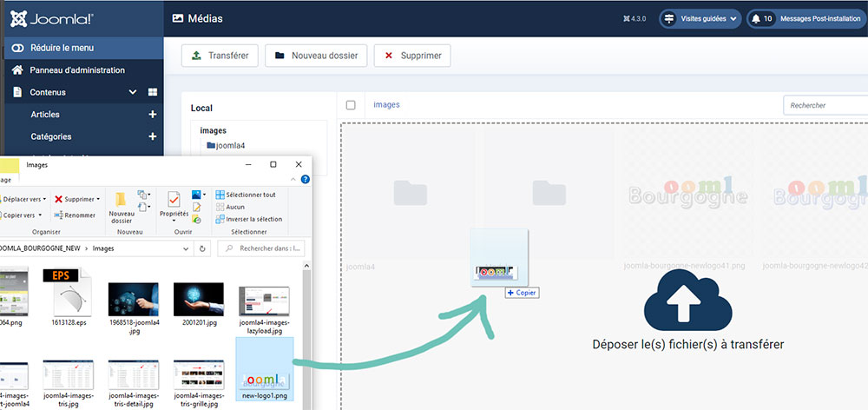This screenshot has width=868, height=410.
Task: Click the Open image icon in Explorer ribbon
Action: coord(198,195)
